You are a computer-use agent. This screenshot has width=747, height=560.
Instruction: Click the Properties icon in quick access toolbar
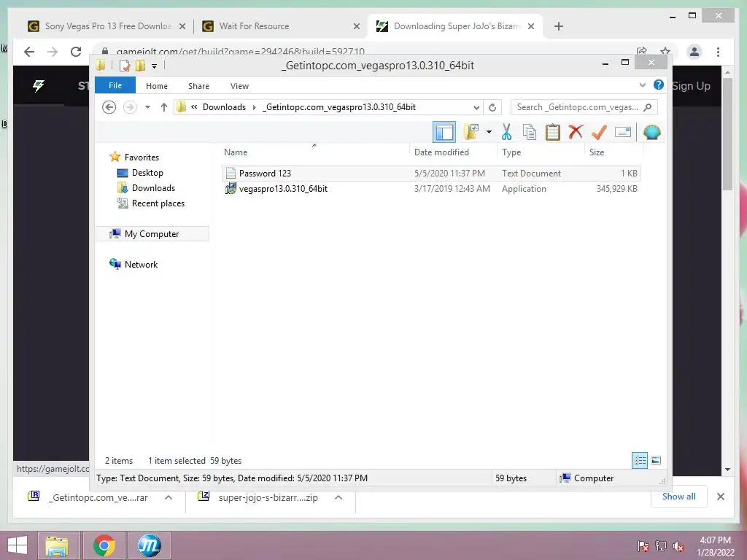pos(125,65)
